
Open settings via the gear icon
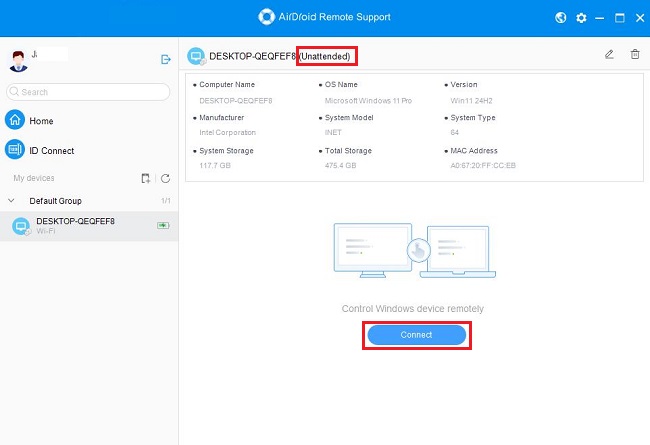[x=581, y=17]
